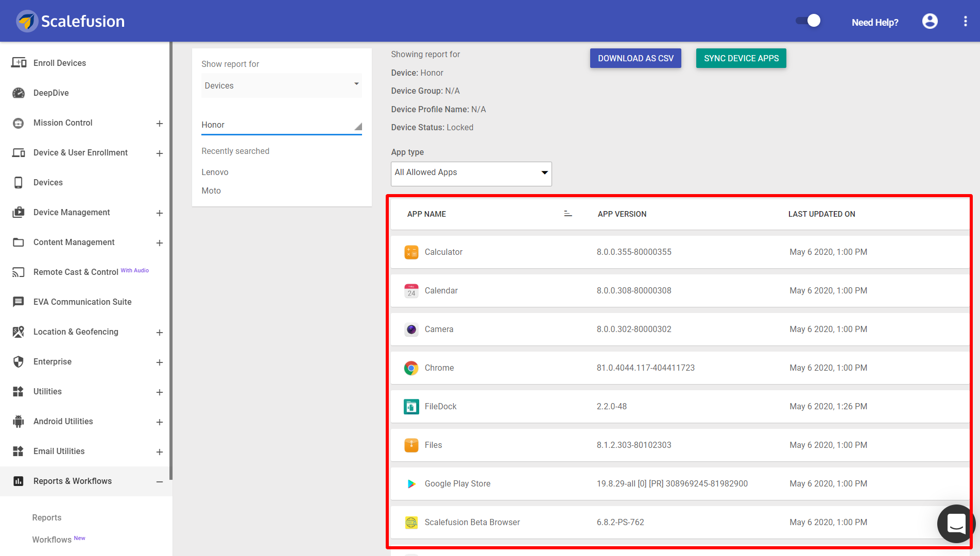
Task: Click the Enroll Devices icon
Action: [x=19, y=63]
